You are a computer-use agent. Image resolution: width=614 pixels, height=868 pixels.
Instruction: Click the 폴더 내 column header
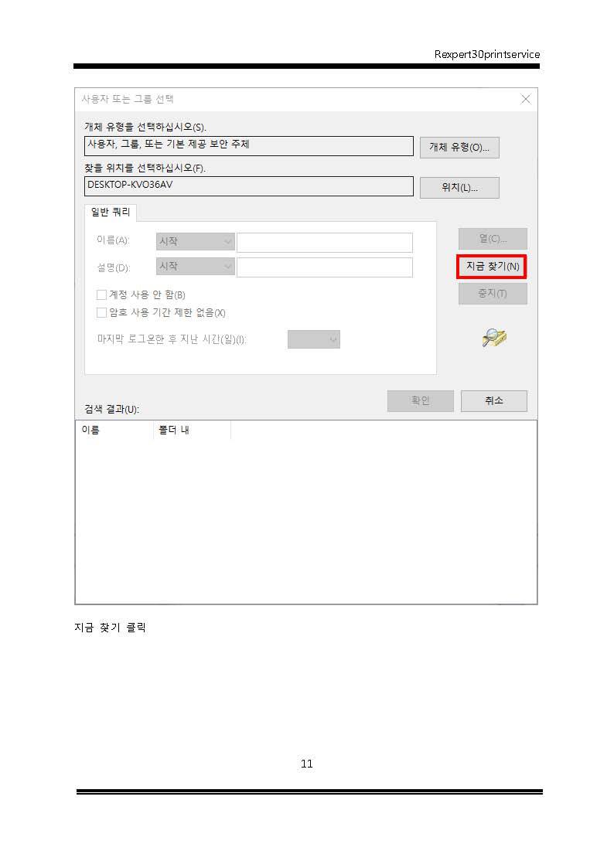[192, 430]
